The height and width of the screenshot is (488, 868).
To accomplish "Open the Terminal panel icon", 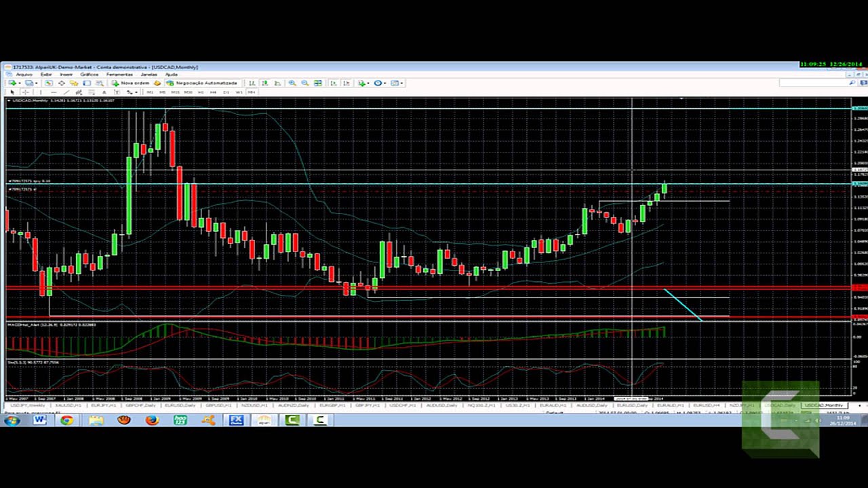I will [x=87, y=83].
